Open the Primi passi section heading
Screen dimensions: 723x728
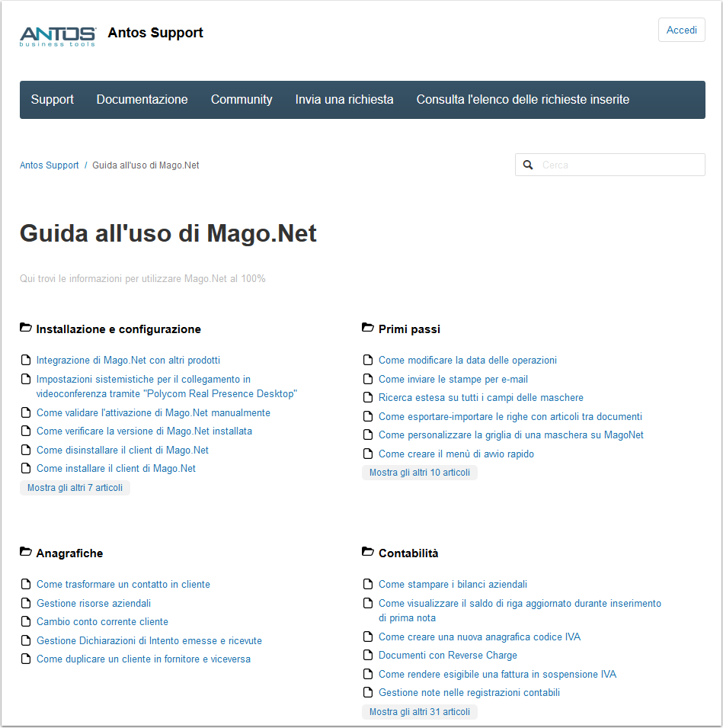click(x=409, y=329)
